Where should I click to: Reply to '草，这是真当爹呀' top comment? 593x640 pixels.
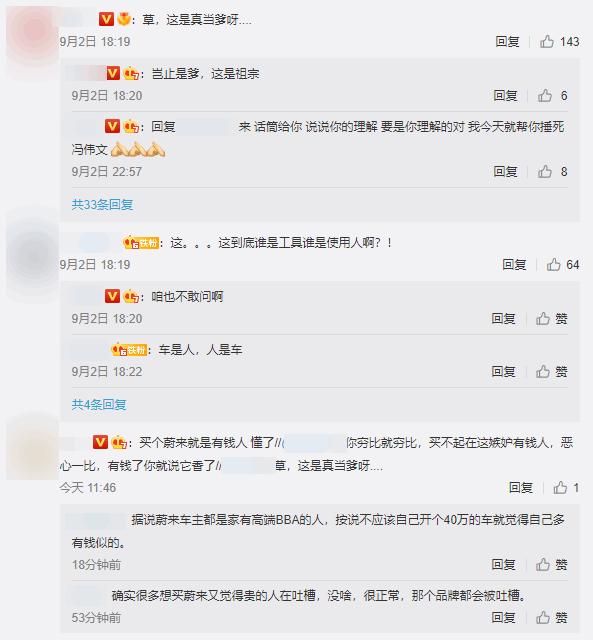pyautogui.click(x=507, y=42)
